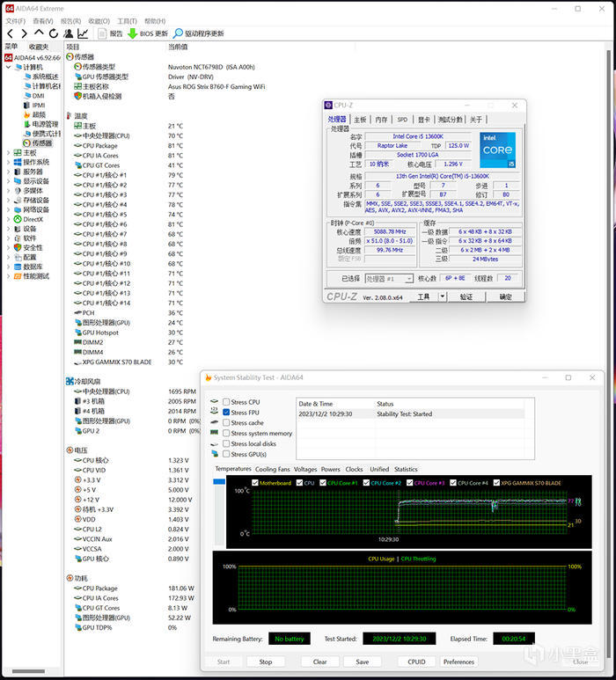Click the 安全性 shield icon in tree
Screen dimensions: 616x680
(18, 247)
